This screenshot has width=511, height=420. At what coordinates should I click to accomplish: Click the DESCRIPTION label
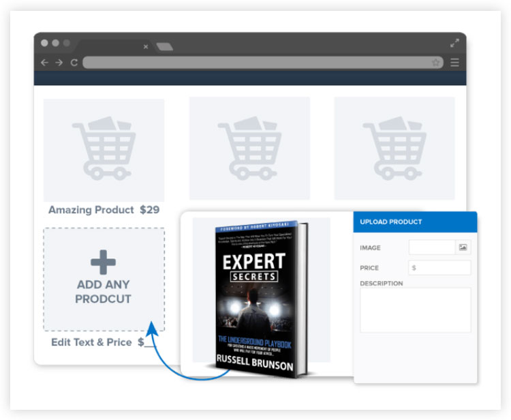point(382,284)
